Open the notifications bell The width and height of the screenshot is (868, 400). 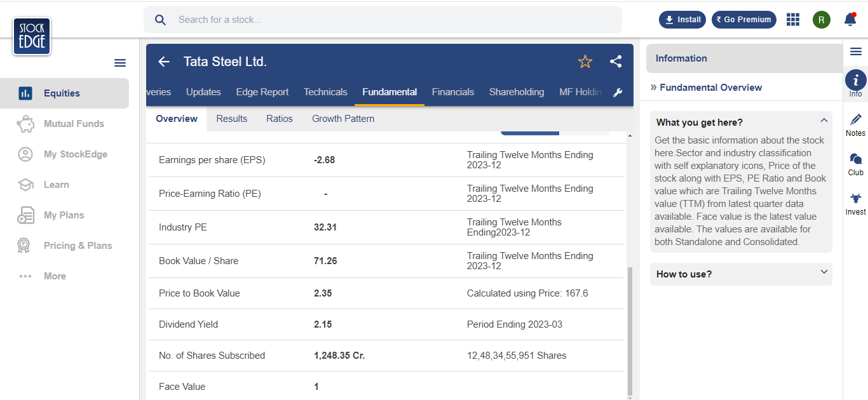[x=850, y=20]
